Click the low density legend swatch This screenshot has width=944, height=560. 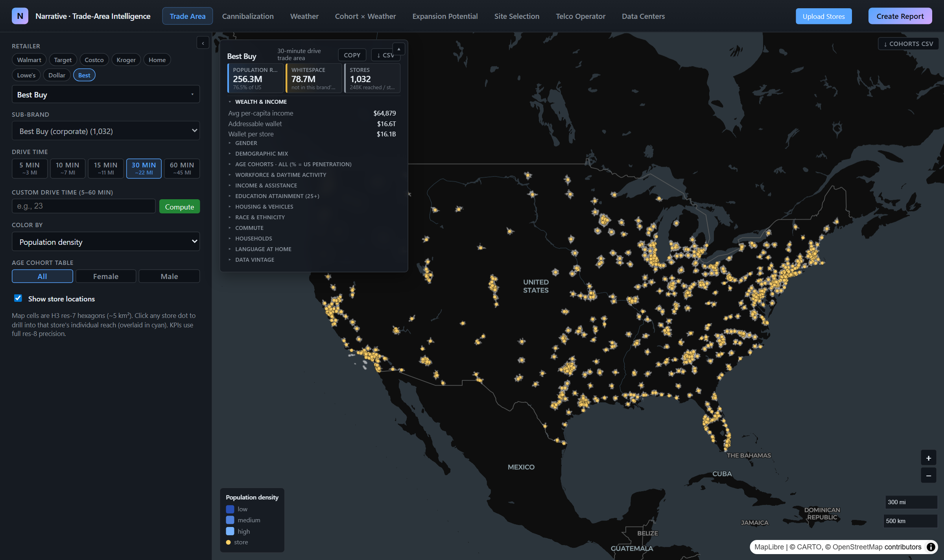pos(230,509)
